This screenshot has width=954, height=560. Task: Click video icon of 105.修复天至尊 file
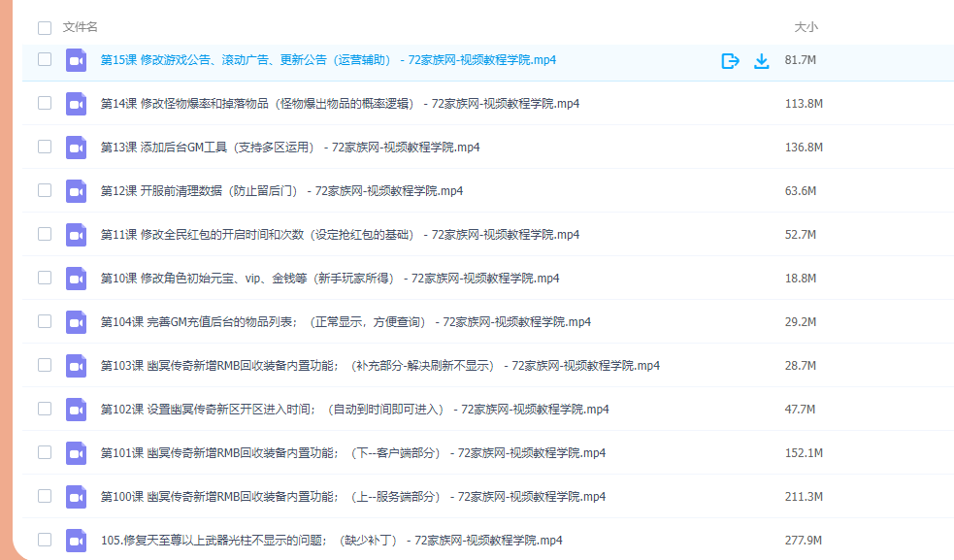(77, 541)
